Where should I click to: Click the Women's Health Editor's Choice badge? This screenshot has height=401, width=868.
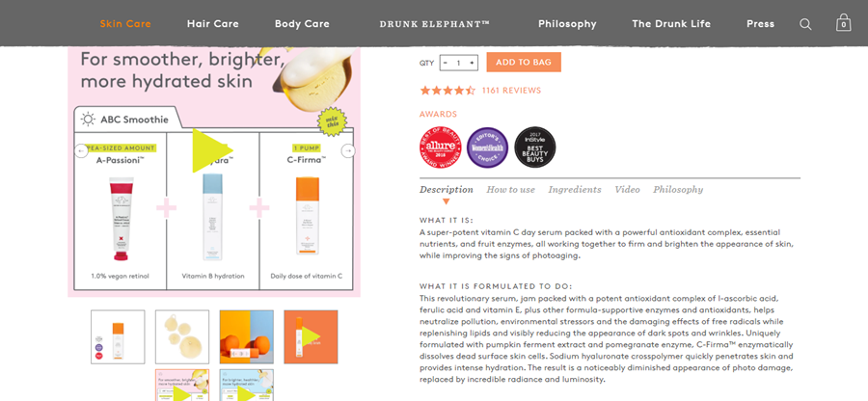pos(487,147)
